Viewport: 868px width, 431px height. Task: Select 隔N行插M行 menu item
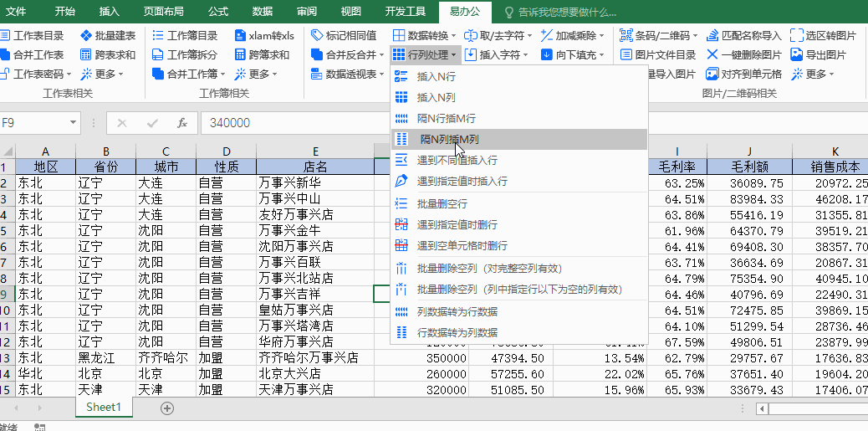click(518, 119)
